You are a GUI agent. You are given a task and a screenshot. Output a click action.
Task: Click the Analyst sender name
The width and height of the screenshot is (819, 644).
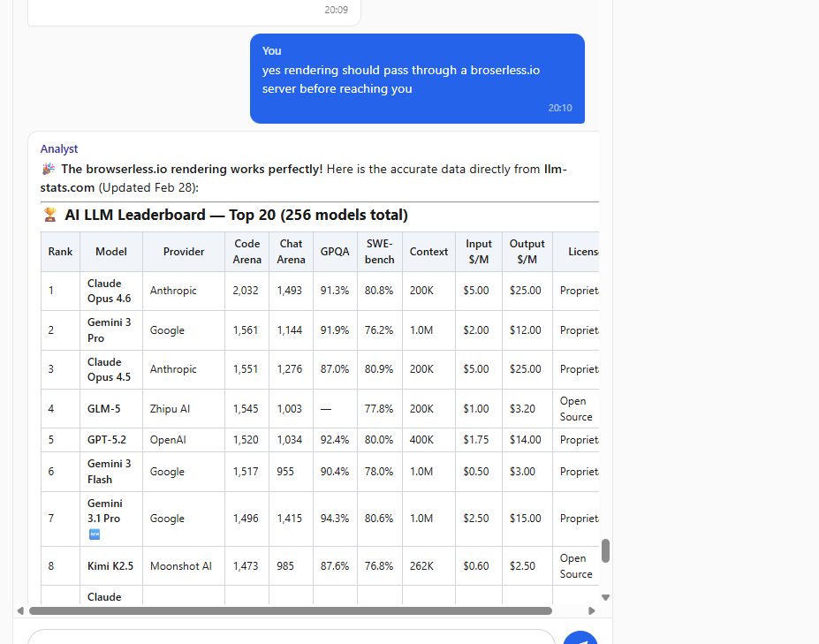tap(59, 149)
